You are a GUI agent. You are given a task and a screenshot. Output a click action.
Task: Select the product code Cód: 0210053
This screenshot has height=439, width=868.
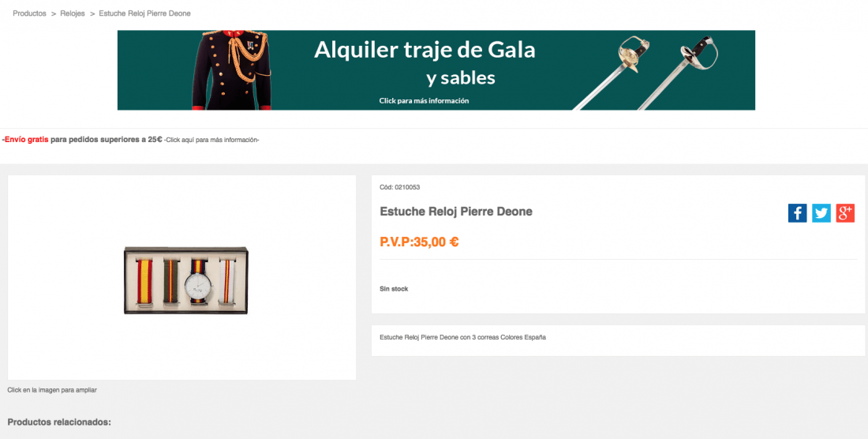[x=400, y=188]
